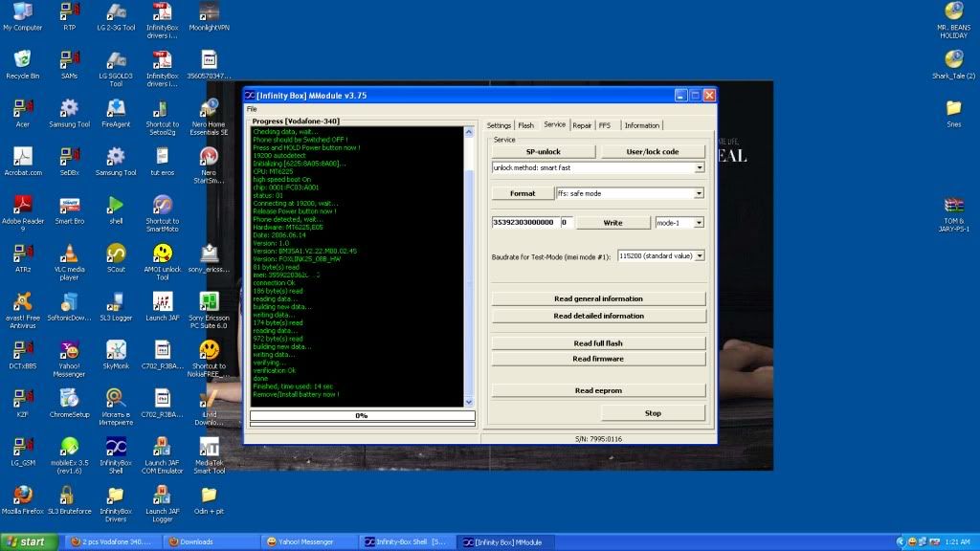The width and height of the screenshot is (980, 551).
Task: Click the User/lock code button
Action: [x=653, y=152]
